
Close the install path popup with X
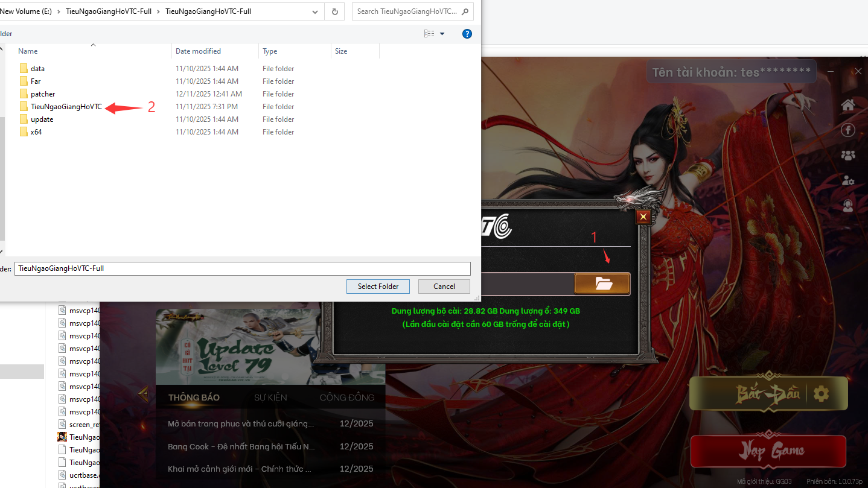(643, 217)
